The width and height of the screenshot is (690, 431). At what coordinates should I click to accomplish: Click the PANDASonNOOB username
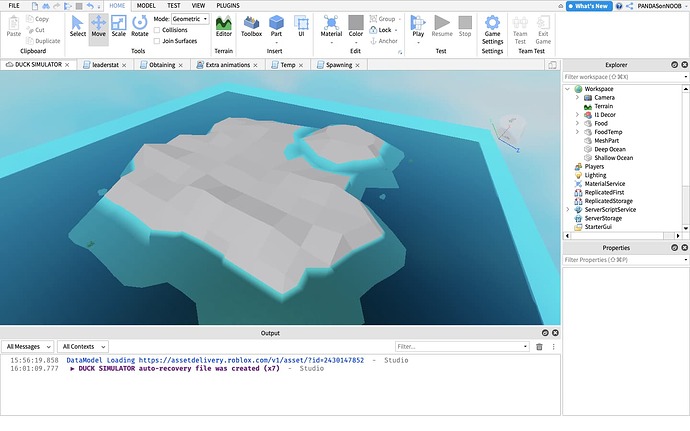pyautogui.click(x=659, y=6)
